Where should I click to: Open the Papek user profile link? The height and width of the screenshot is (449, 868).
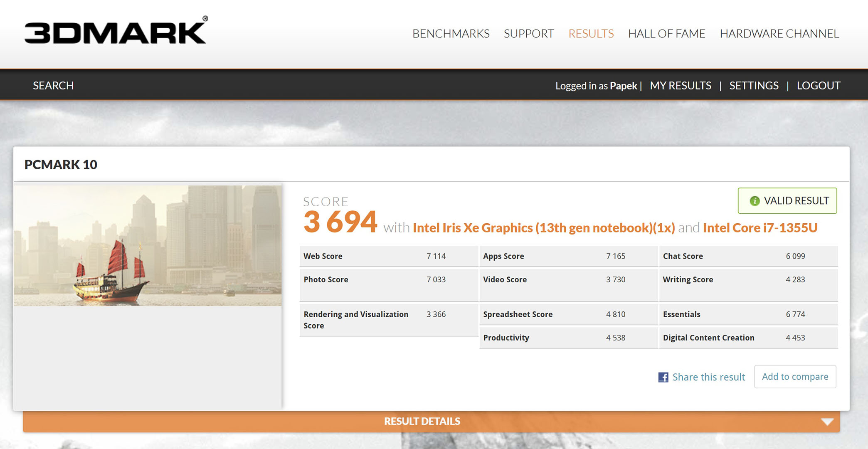point(623,86)
